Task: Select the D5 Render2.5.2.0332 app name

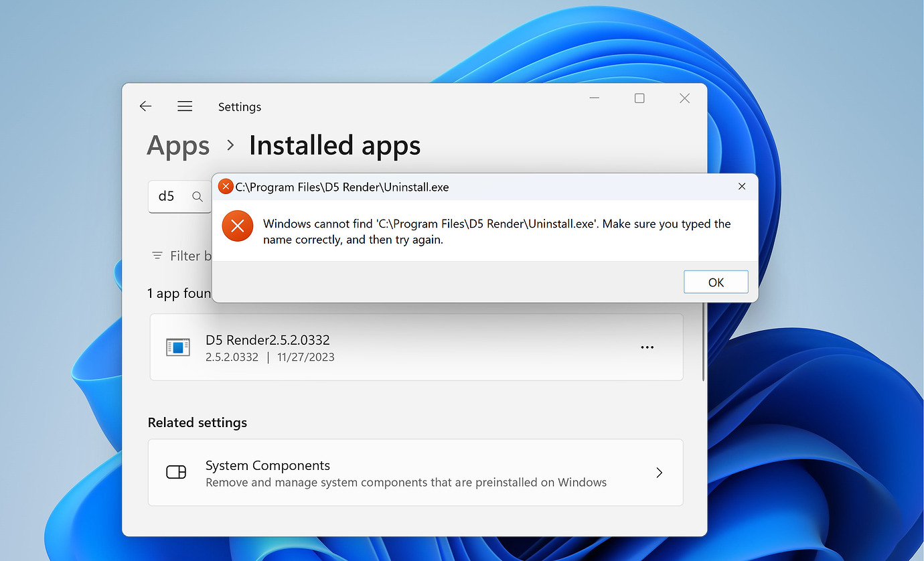Action: (268, 340)
